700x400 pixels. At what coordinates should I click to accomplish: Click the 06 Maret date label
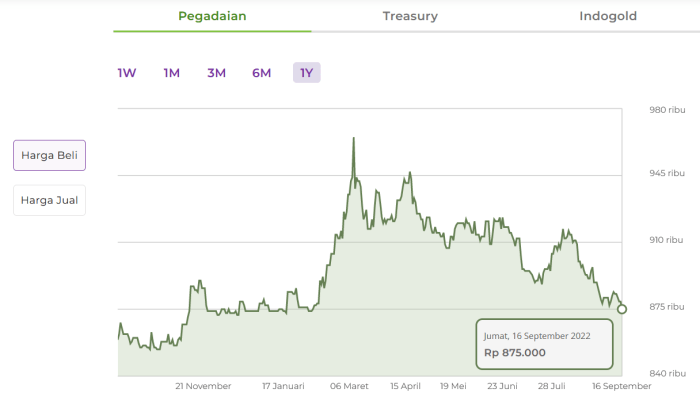349,386
